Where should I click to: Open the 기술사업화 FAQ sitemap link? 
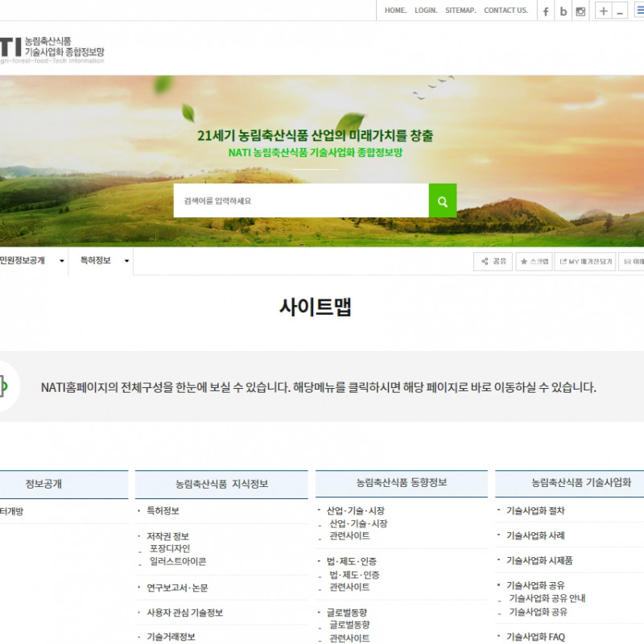[x=535, y=637]
